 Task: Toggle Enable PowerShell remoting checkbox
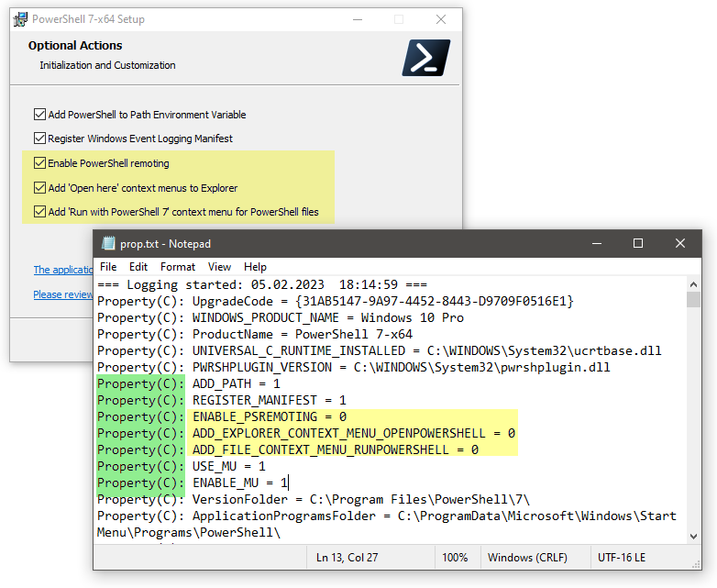tap(39, 163)
